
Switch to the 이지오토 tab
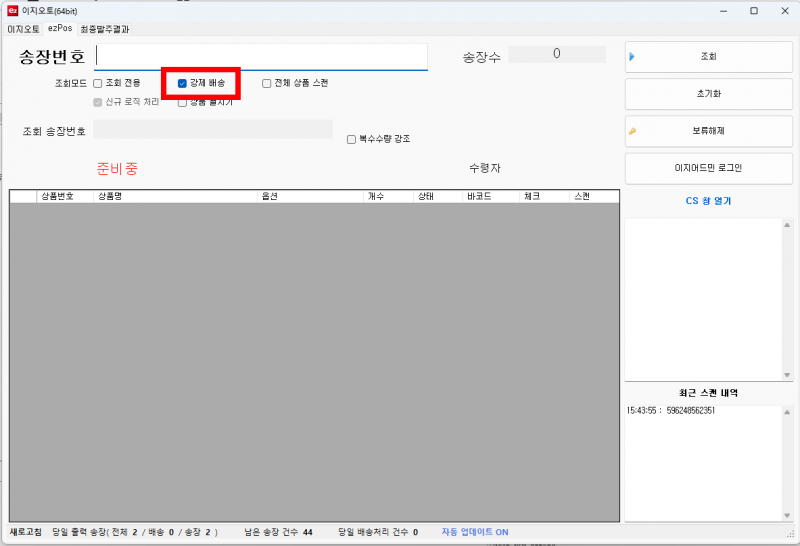(23, 29)
